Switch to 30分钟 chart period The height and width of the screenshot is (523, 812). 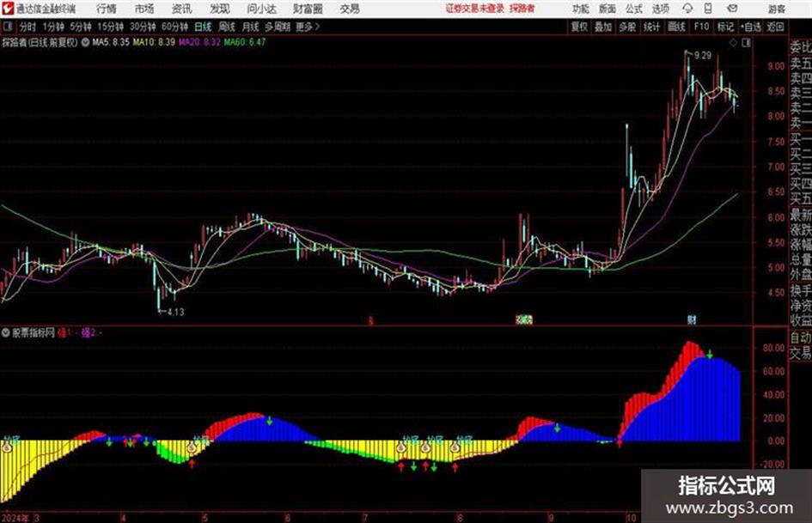(143, 27)
